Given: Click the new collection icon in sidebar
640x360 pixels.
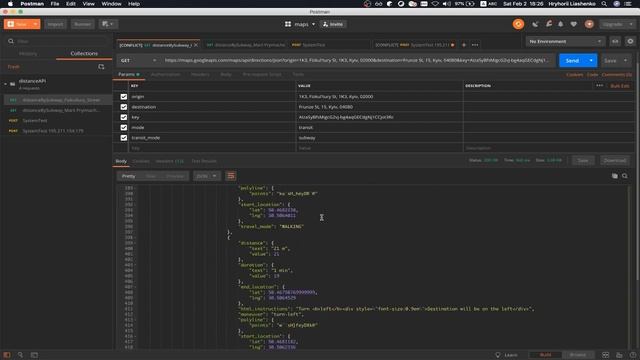Looking at the screenshot, I should pyautogui.click(x=101, y=67).
